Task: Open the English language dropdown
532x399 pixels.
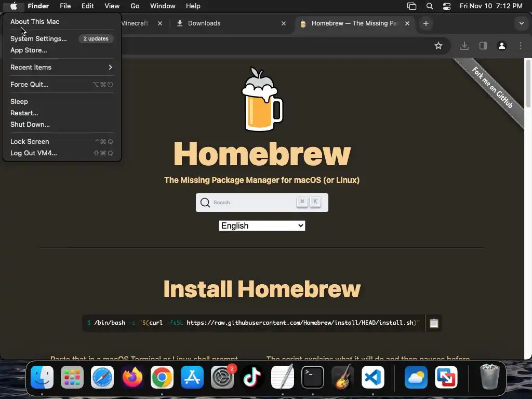Action: coord(262,225)
